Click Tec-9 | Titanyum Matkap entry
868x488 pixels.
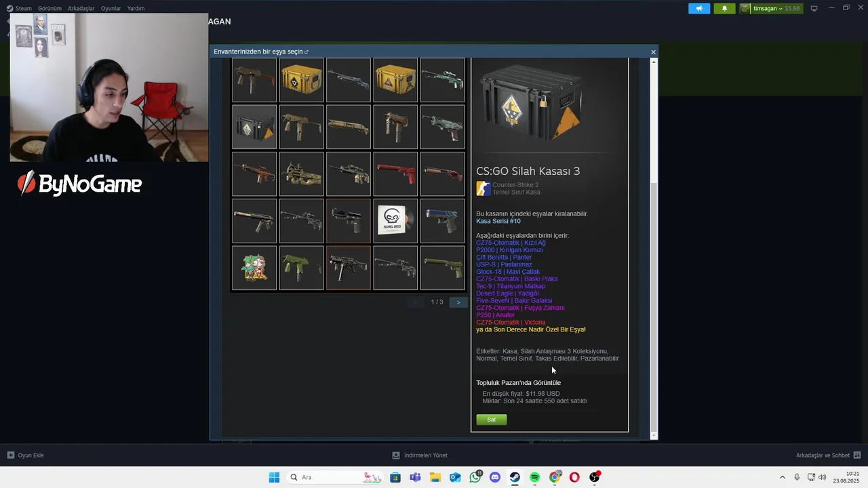click(511, 286)
